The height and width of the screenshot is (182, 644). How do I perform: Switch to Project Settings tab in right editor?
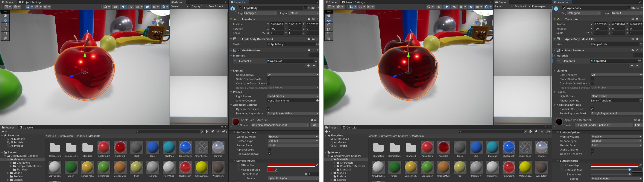[353, 2]
